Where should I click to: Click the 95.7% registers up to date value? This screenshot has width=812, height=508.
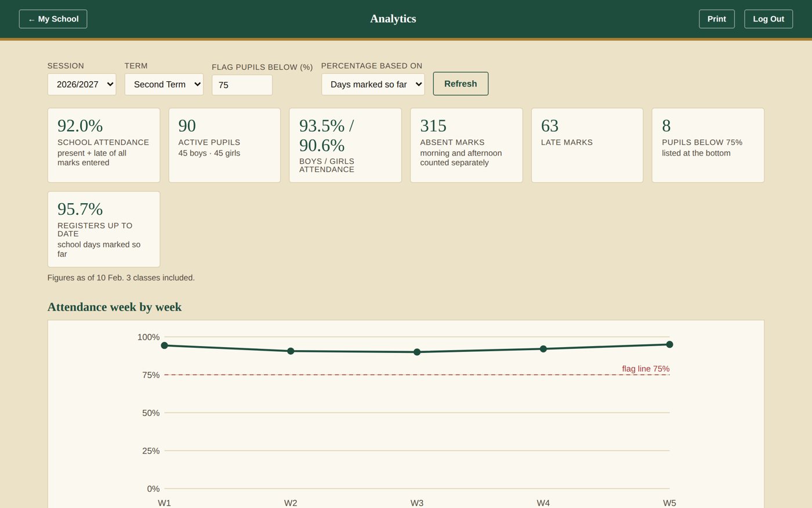pos(80,209)
